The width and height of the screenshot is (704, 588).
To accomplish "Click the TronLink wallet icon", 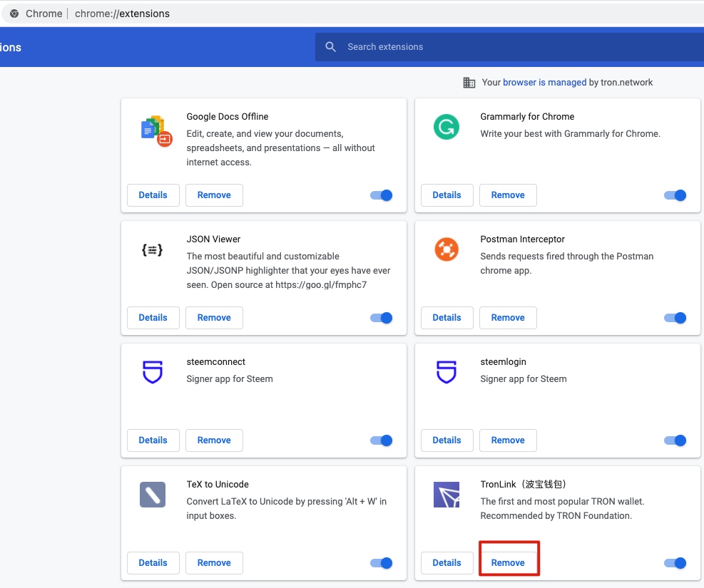I will tap(447, 495).
